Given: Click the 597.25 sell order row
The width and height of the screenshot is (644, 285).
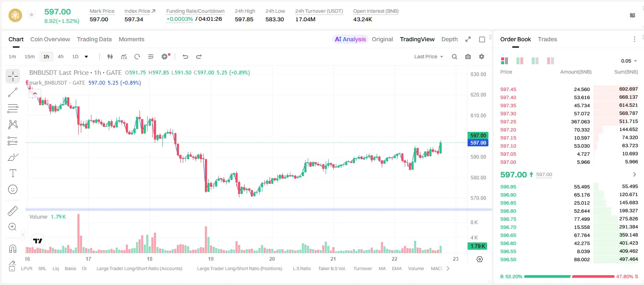Looking at the screenshot, I should coord(569,122).
